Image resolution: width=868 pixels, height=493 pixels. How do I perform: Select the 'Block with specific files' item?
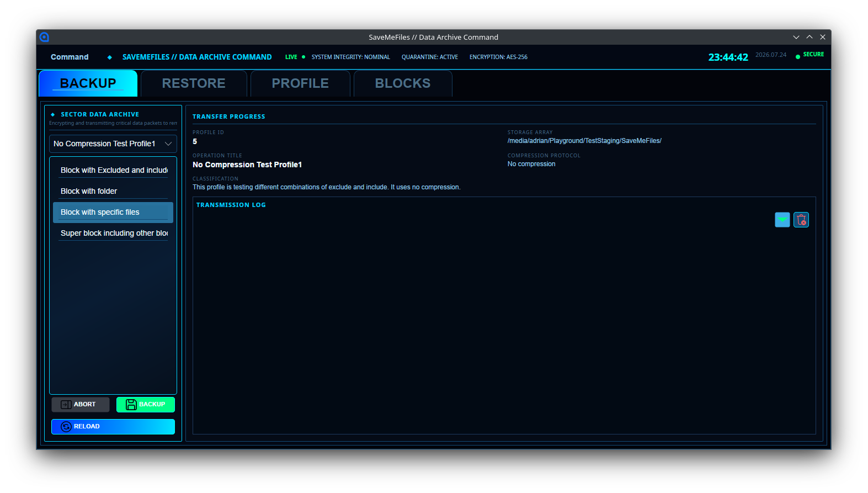coord(113,212)
